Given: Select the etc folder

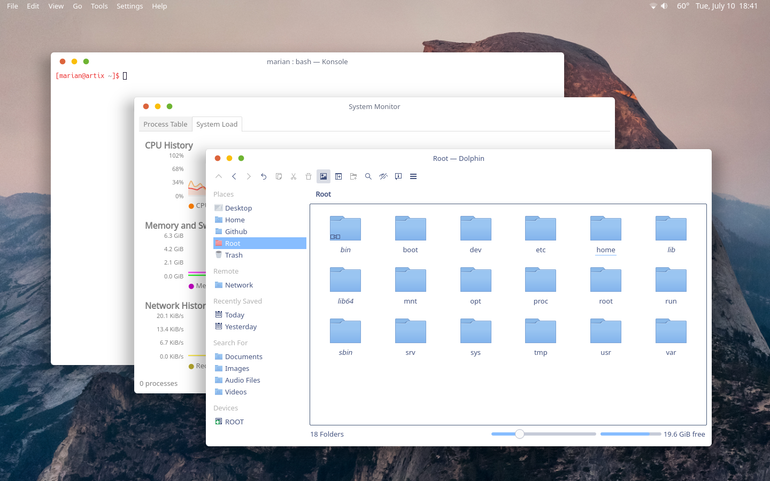Looking at the screenshot, I should 540,235.
